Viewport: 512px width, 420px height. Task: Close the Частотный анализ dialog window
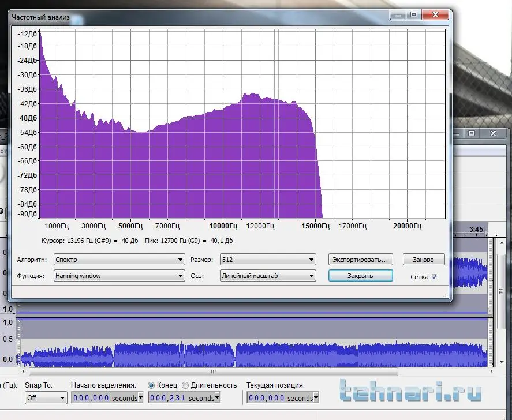click(x=436, y=16)
